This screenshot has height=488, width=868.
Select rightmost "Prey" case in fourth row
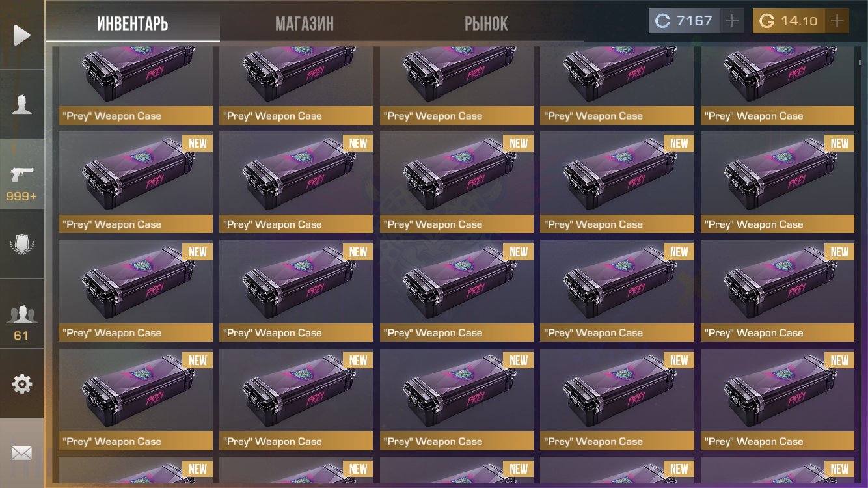click(778, 400)
